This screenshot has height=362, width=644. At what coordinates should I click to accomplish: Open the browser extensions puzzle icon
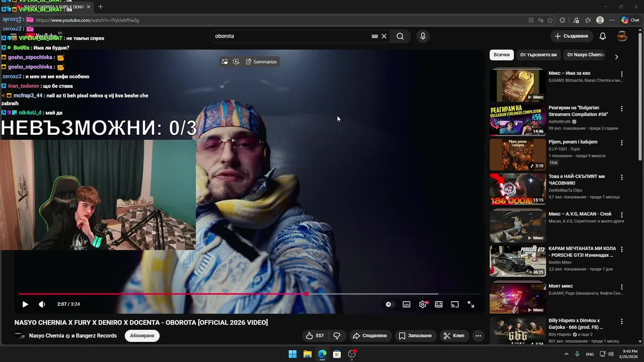tap(562, 20)
